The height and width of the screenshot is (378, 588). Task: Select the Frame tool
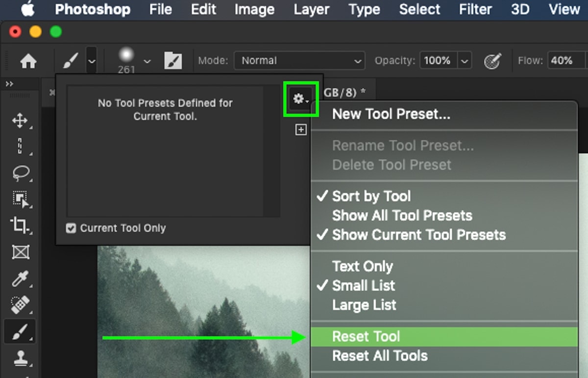(20, 252)
